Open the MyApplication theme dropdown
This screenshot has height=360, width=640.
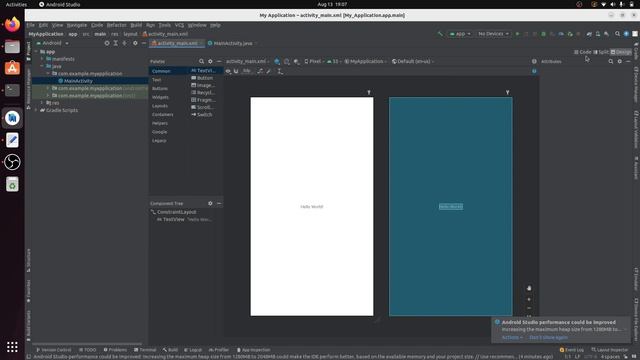pos(365,61)
